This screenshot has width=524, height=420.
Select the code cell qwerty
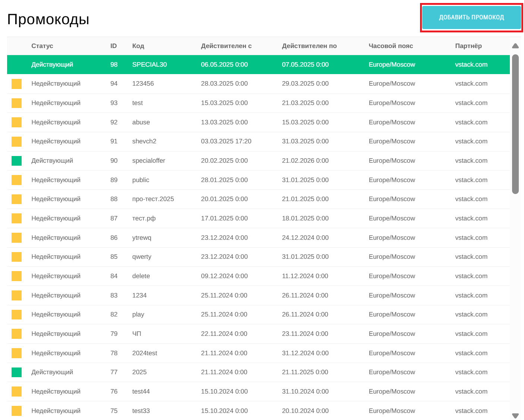[142, 257]
